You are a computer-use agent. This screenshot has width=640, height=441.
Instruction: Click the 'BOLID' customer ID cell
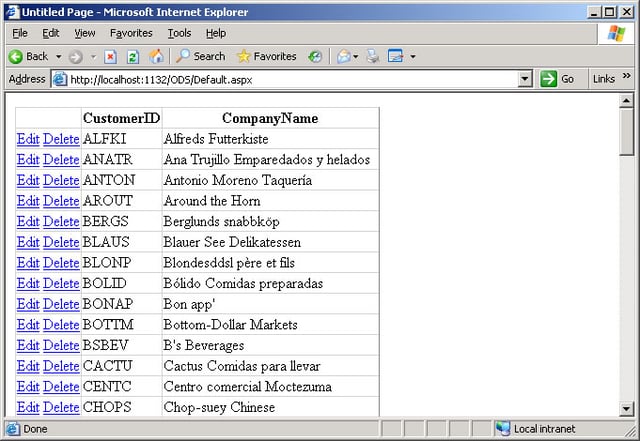122,283
